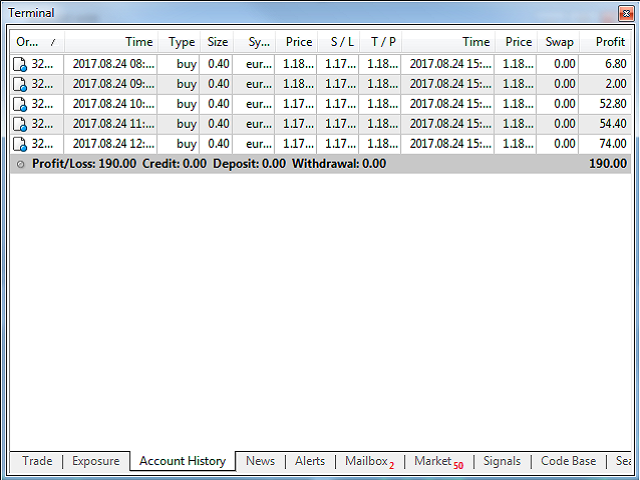Click the order icon in the 6.80 profit row
The image size is (640, 480).
pos(20,64)
